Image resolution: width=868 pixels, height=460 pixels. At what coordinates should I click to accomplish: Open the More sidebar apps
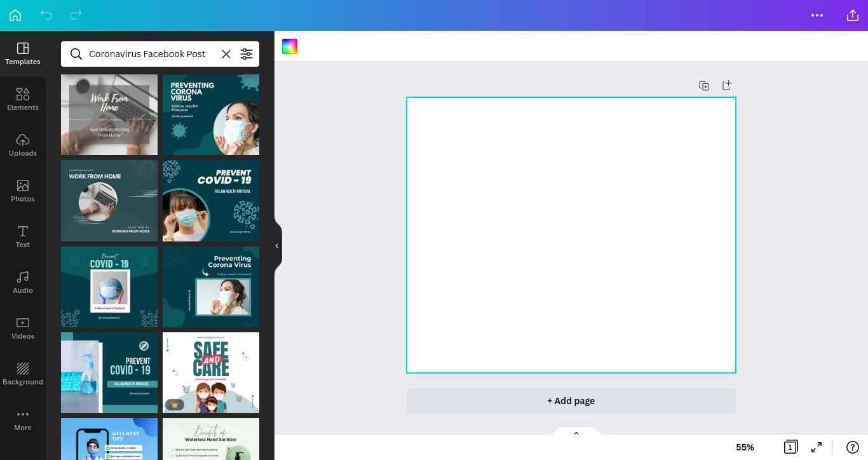point(23,420)
